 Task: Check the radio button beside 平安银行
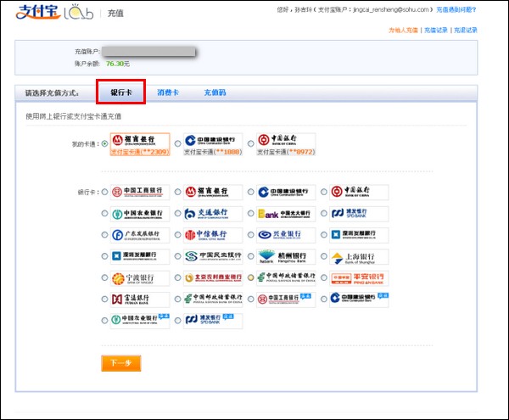[x=324, y=277]
